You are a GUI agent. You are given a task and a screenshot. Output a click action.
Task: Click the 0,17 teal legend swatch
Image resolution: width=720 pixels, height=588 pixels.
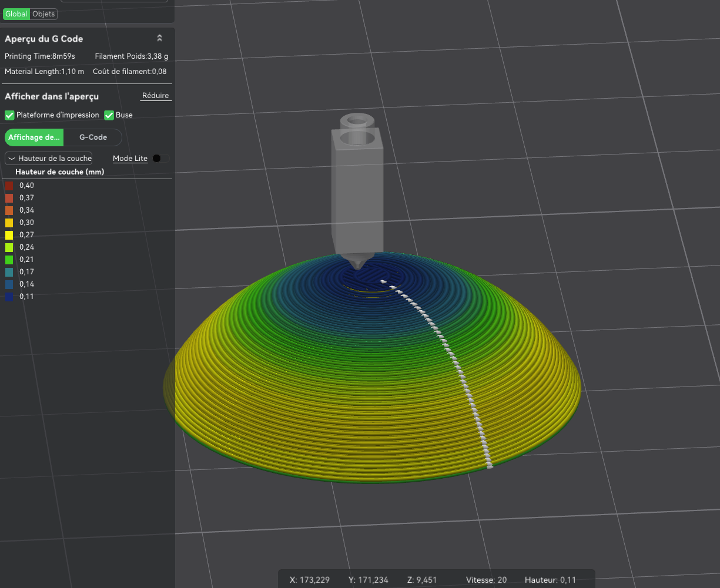click(x=9, y=272)
